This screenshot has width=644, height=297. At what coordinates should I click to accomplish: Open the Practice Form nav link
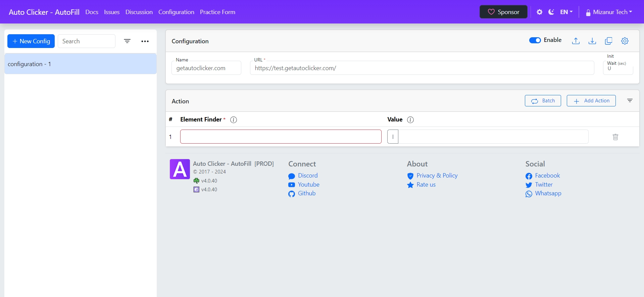(x=217, y=12)
